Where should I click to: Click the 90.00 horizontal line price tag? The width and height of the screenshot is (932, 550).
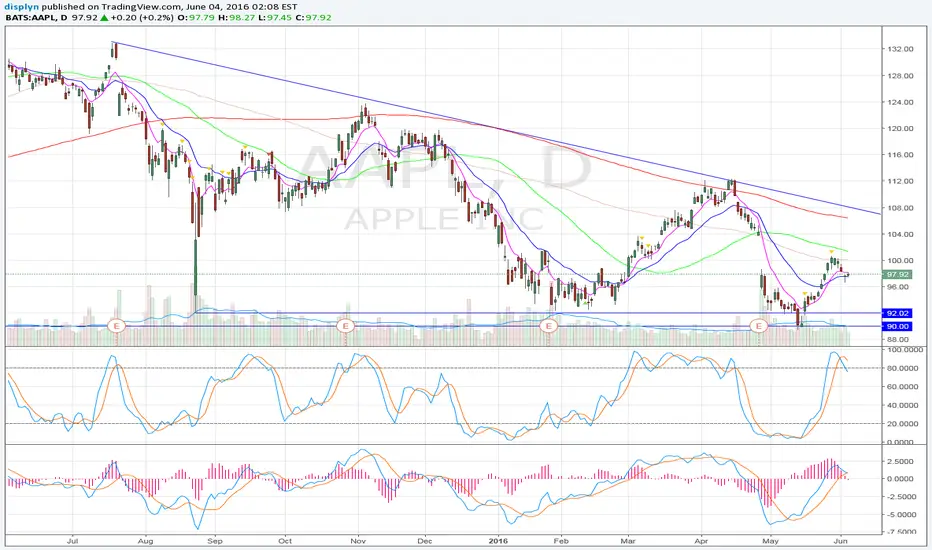[898, 326]
